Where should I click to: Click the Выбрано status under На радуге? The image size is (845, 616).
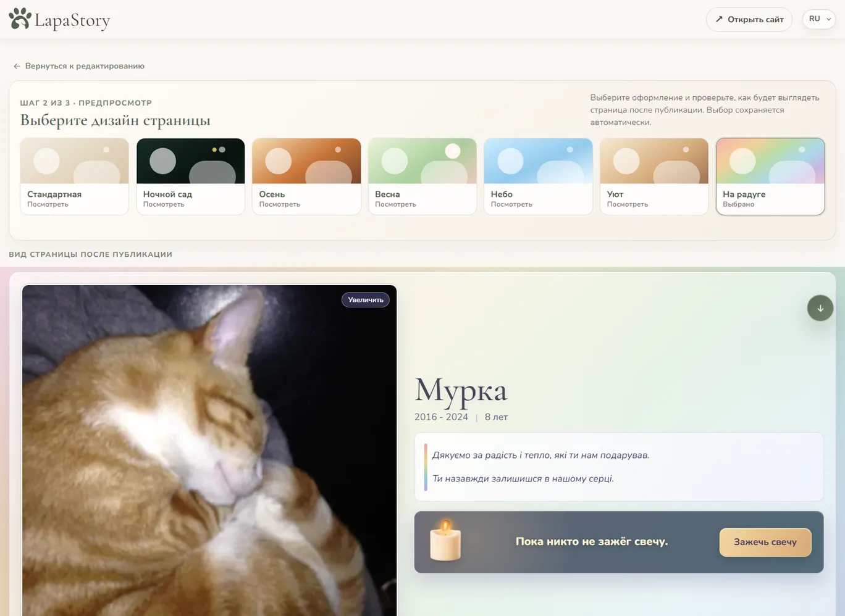click(x=739, y=204)
